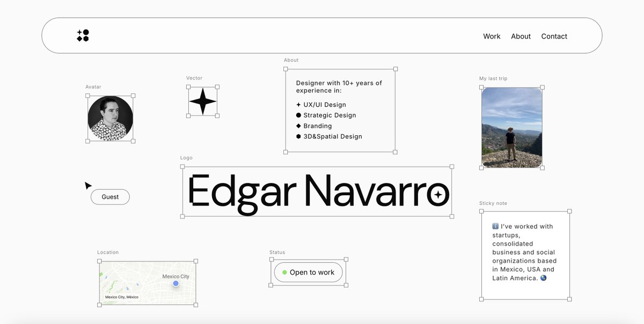Viewport: 644px width, 324px height.
Task: Open the My last trip photo
Action: (x=511, y=128)
